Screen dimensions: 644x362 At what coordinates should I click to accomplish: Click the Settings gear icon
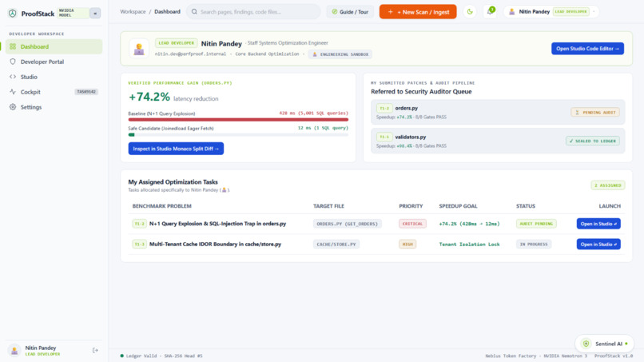point(13,107)
